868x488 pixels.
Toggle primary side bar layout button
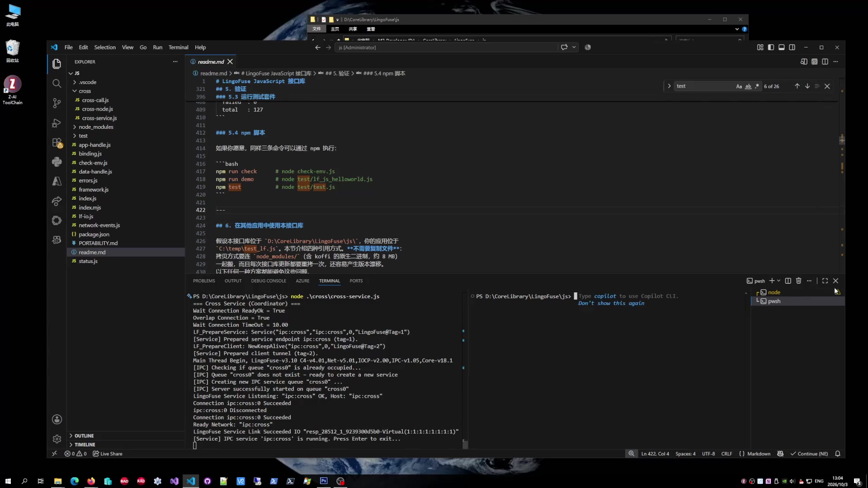[771, 47]
